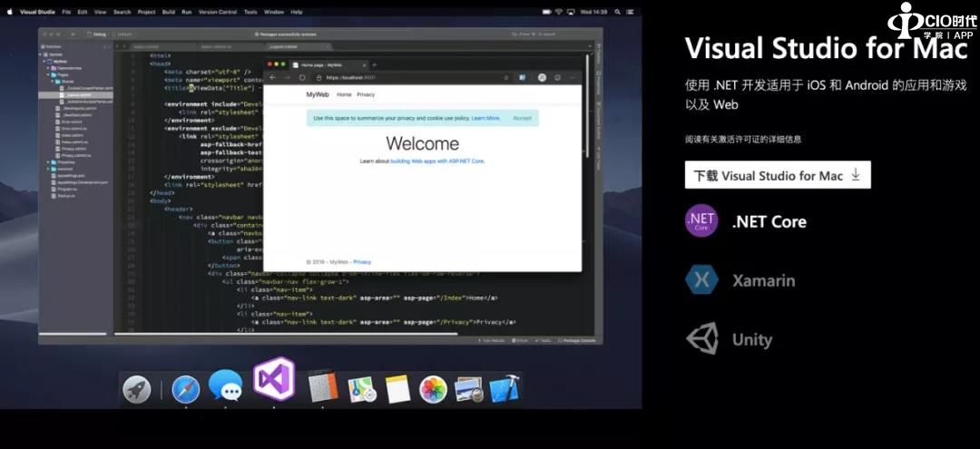The image size is (980, 449).
Task: Click Accept on the cookie banner
Action: coord(522,118)
